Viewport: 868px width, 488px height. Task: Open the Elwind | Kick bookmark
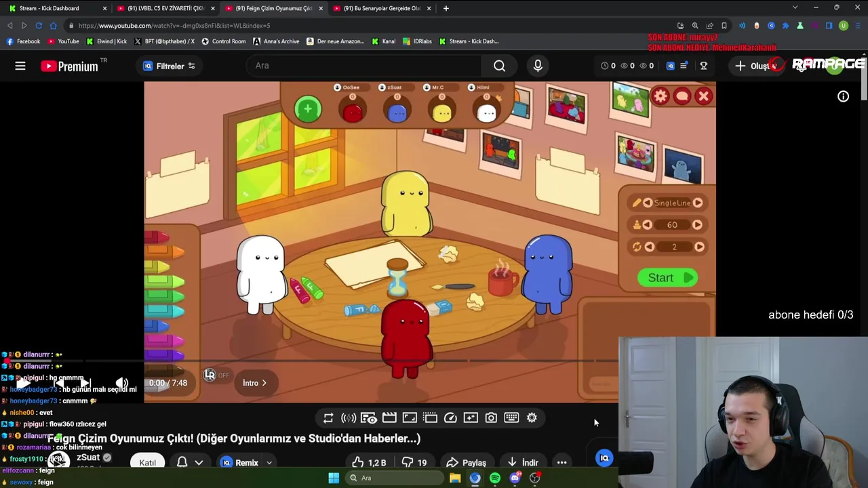pos(106,41)
